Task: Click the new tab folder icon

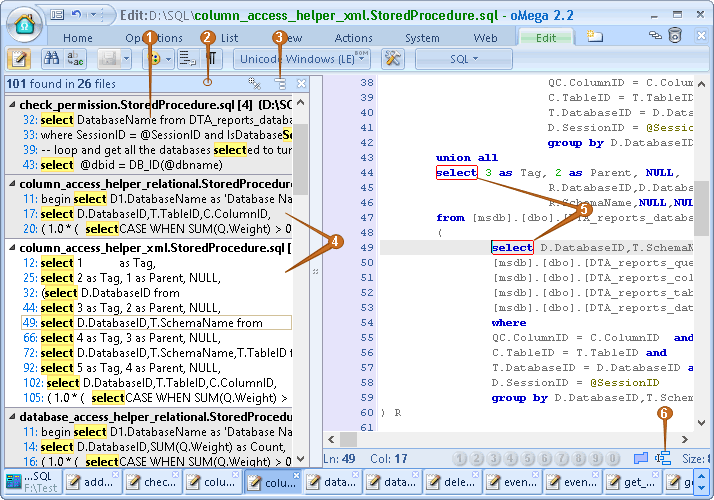Action: (x=595, y=36)
